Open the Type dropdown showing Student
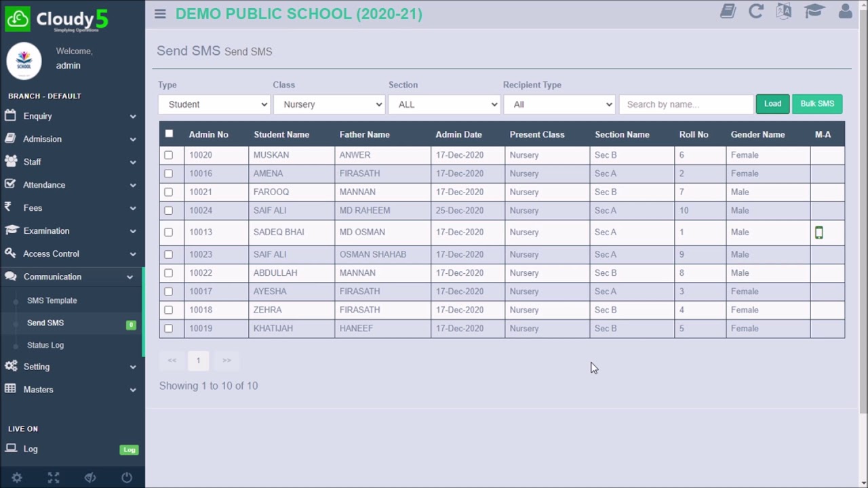 [214, 104]
